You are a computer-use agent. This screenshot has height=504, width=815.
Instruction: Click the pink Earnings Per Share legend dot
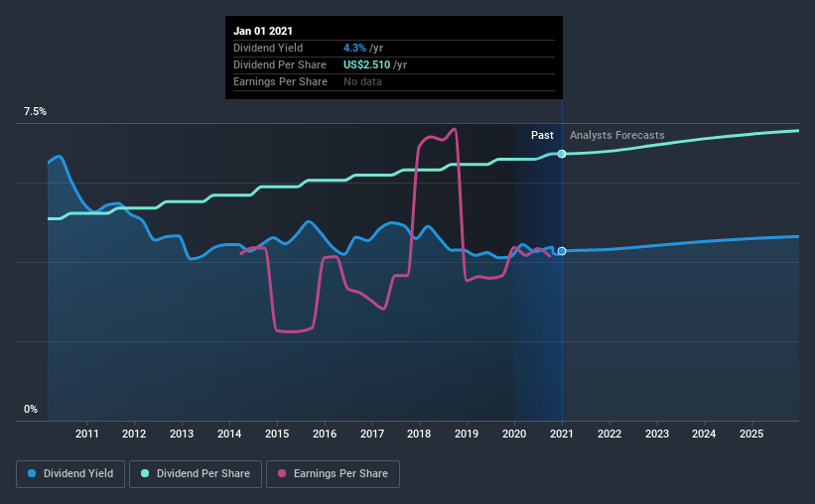click(282, 473)
